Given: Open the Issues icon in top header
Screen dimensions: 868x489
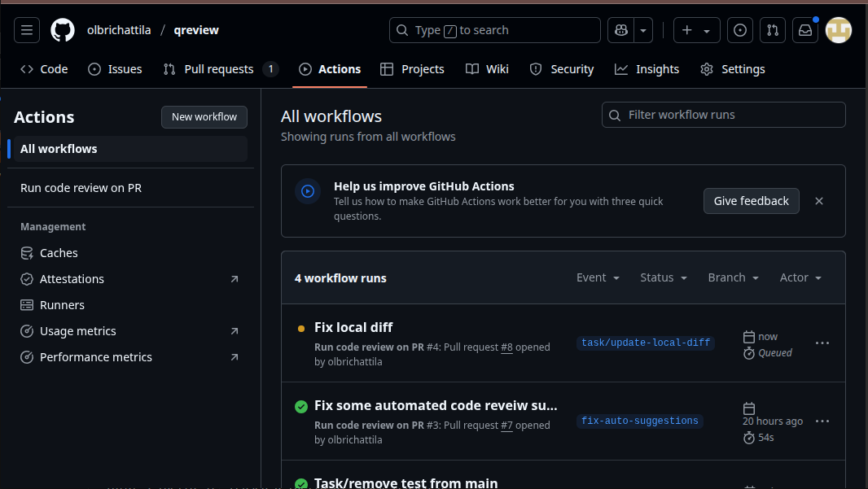Looking at the screenshot, I should (740, 30).
